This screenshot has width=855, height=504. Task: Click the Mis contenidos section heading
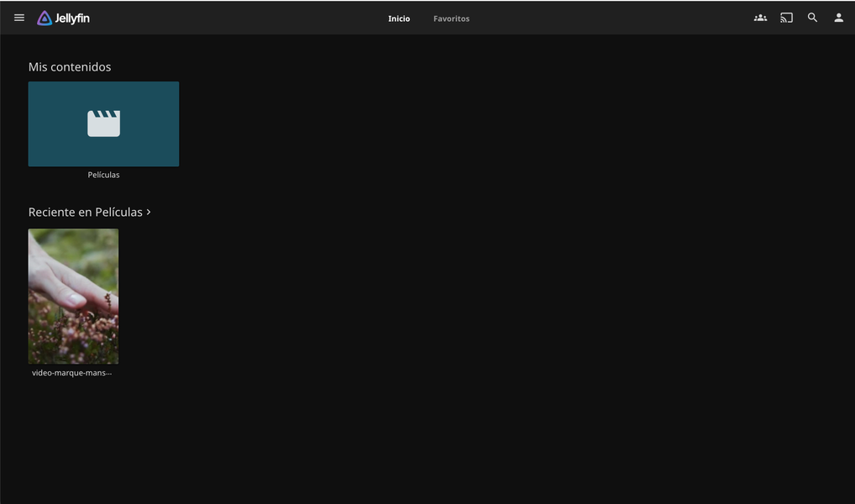(x=70, y=67)
